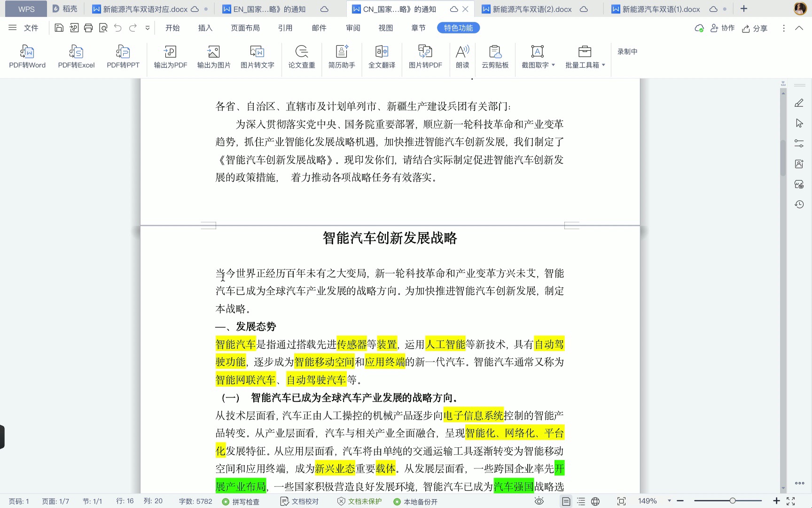812x508 pixels.
Task: Collapse the ribbon with chevron
Action: point(799,28)
